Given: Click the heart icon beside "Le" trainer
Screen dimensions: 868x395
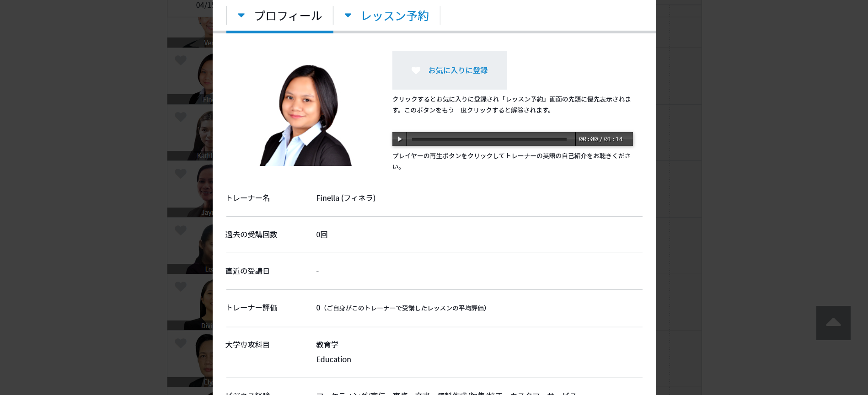Looking at the screenshot, I should tap(181, 230).
